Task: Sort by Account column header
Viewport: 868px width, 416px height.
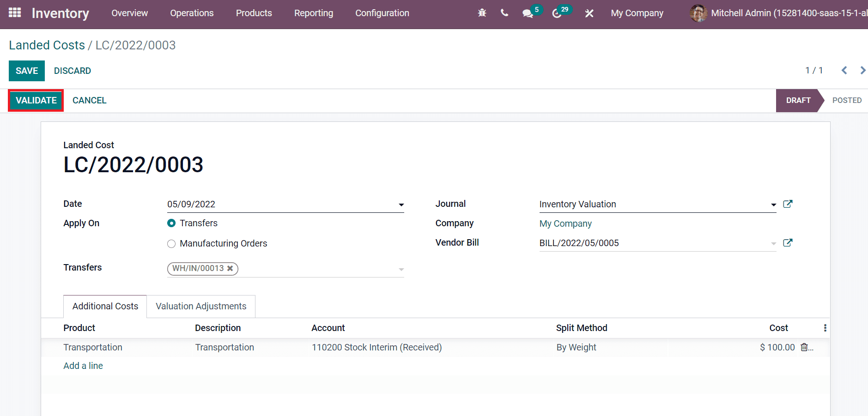Action: pos(328,328)
